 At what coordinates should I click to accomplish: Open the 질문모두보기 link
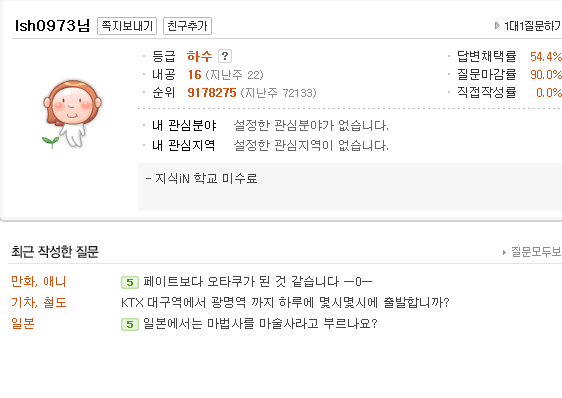pos(536,252)
